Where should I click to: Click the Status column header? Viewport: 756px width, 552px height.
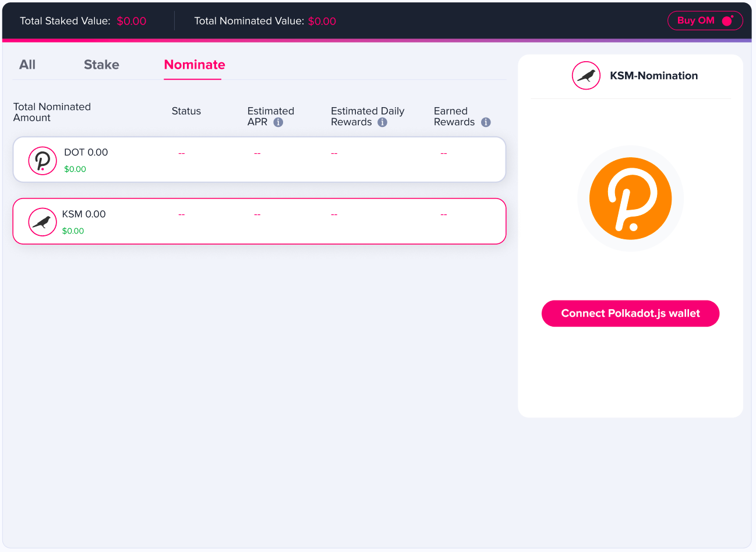(186, 111)
